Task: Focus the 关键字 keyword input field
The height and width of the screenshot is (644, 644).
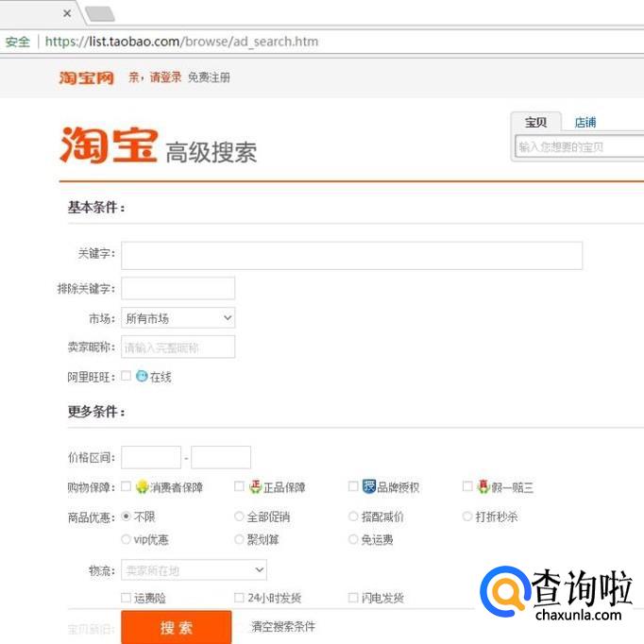Action: click(x=352, y=256)
